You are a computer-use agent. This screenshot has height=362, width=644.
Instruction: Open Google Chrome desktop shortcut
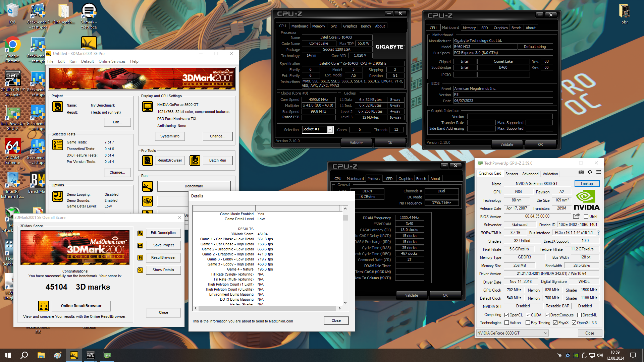tap(12, 50)
